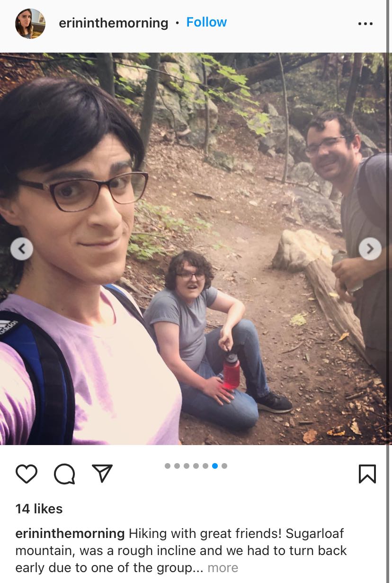Select the second carousel indicator dot

point(177,466)
